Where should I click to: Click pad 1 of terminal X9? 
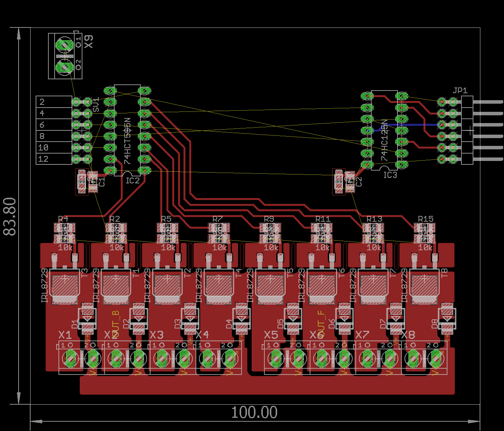coord(65,45)
